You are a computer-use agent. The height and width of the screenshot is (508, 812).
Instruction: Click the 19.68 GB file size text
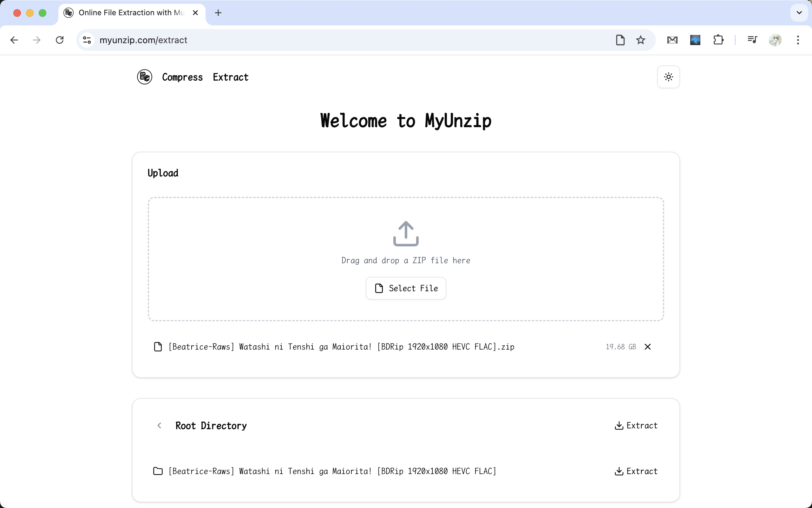click(621, 347)
